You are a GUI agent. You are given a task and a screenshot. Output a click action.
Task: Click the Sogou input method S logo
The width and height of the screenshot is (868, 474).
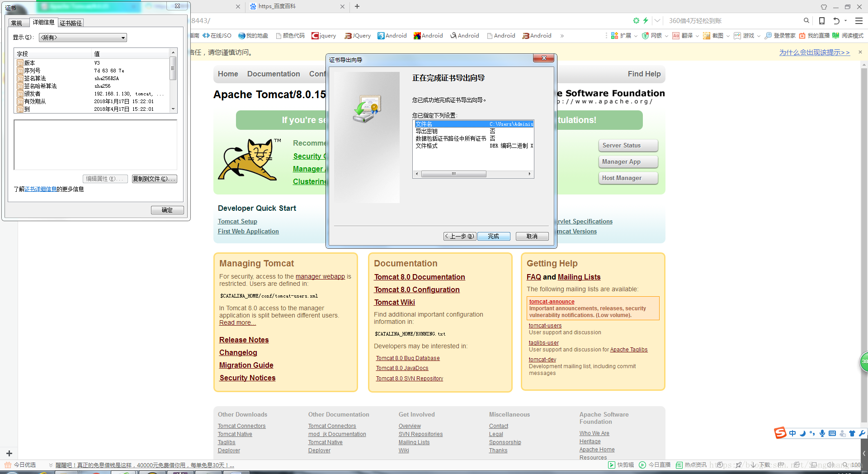780,433
